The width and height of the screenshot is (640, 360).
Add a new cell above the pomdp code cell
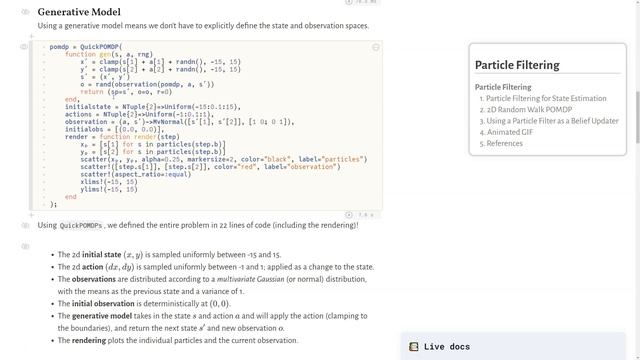point(32,36)
